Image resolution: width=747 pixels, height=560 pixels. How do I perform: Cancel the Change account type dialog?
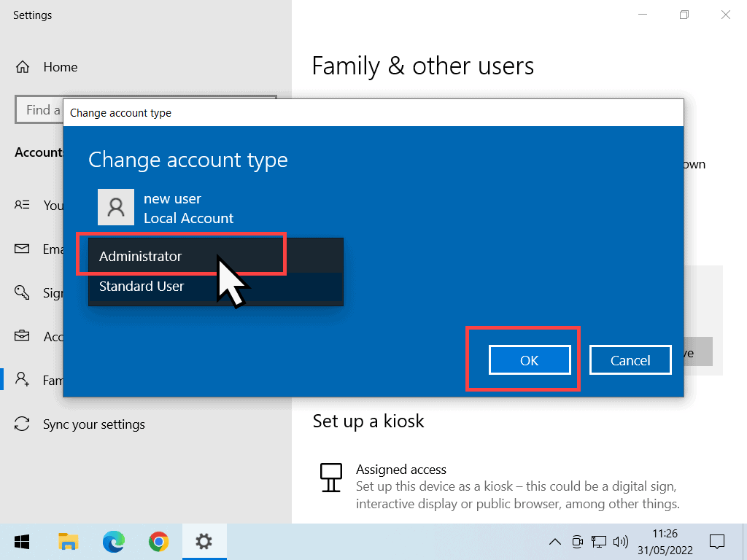tap(630, 359)
